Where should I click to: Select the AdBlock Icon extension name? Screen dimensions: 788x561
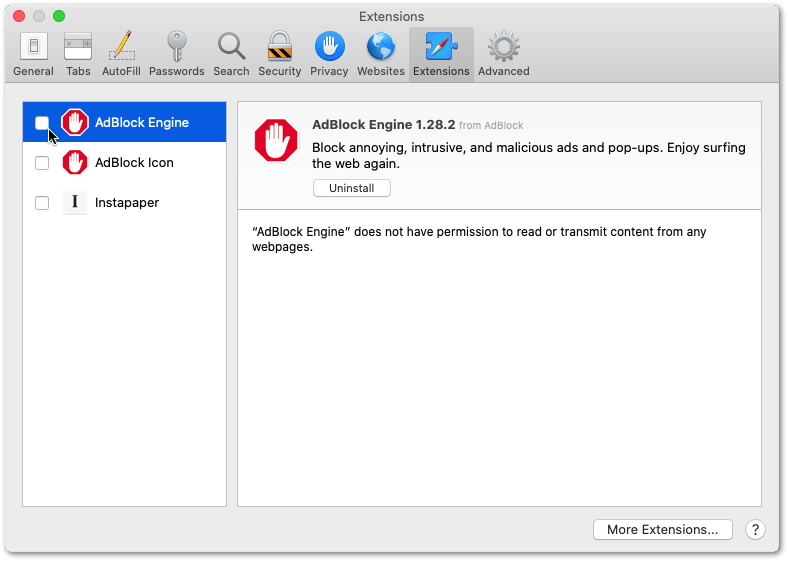tap(134, 162)
